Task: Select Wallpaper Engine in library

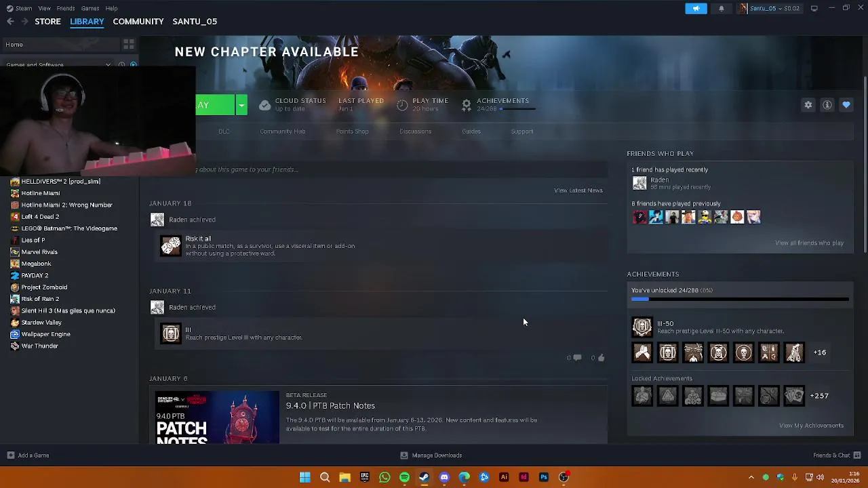Action: click(45, 334)
